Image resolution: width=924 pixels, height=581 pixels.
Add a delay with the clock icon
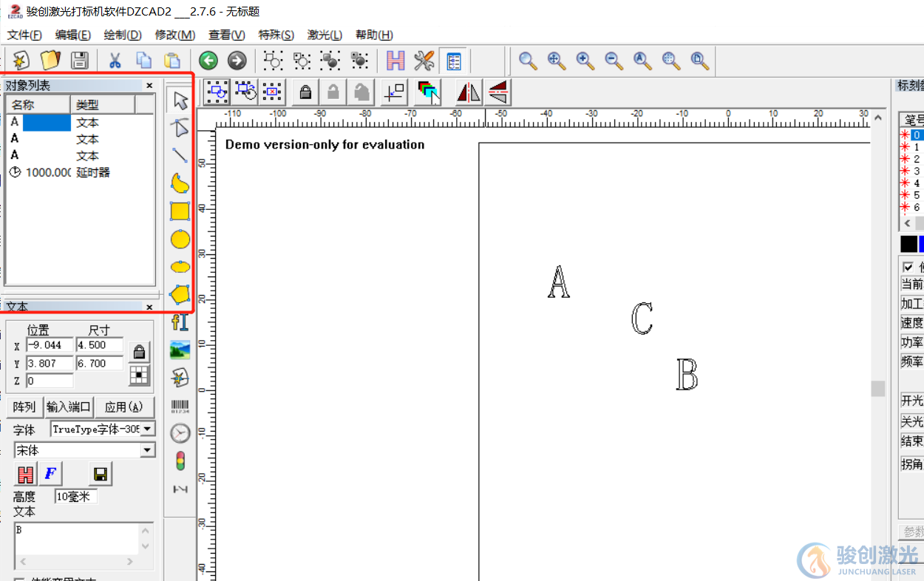180,433
